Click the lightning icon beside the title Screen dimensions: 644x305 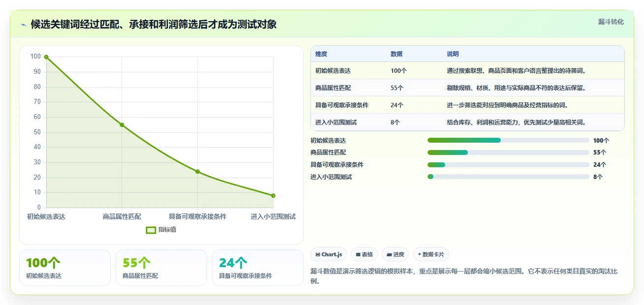[x=23, y=25]
